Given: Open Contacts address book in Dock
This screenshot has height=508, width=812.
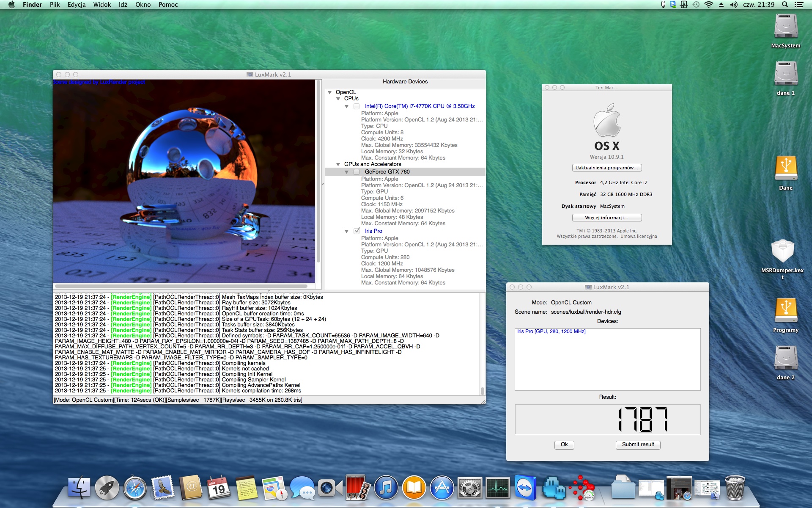Looking at the screenshot, I should point(191,488).
